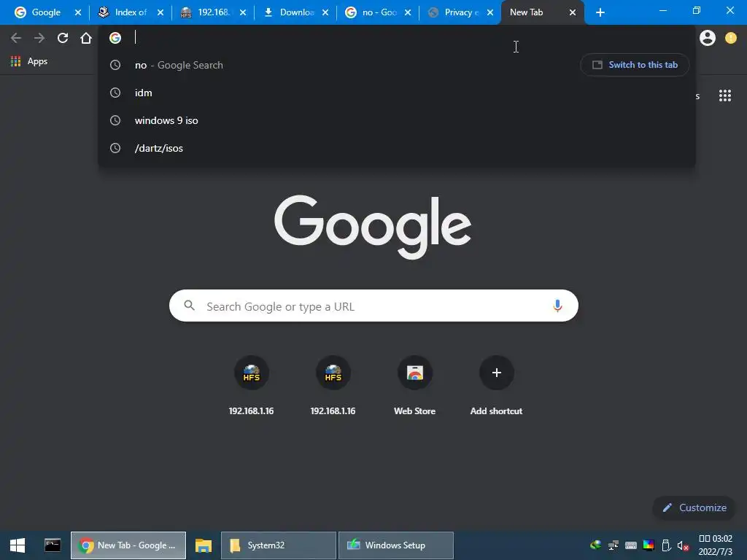Click Switch to this tab button

pos(635,65)
